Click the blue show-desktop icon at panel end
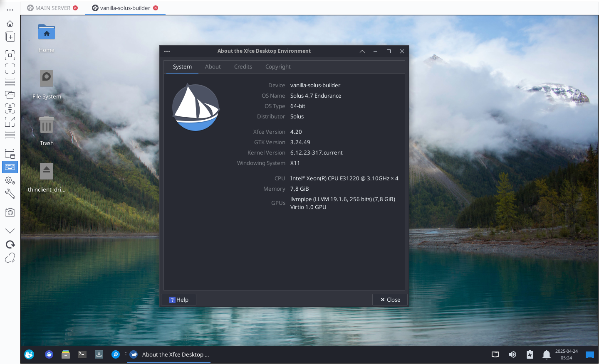Viewport: 599px width, 364px height. tap(590, 354)
